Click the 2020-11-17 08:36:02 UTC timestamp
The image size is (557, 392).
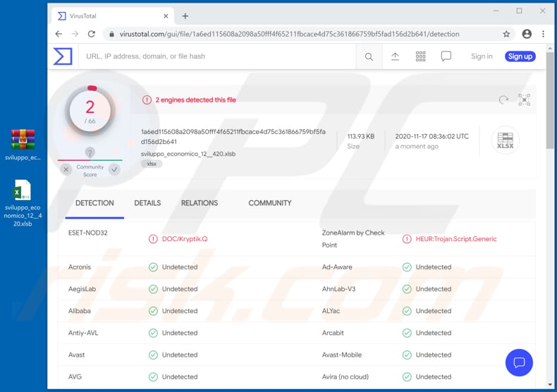click(432, 136)
